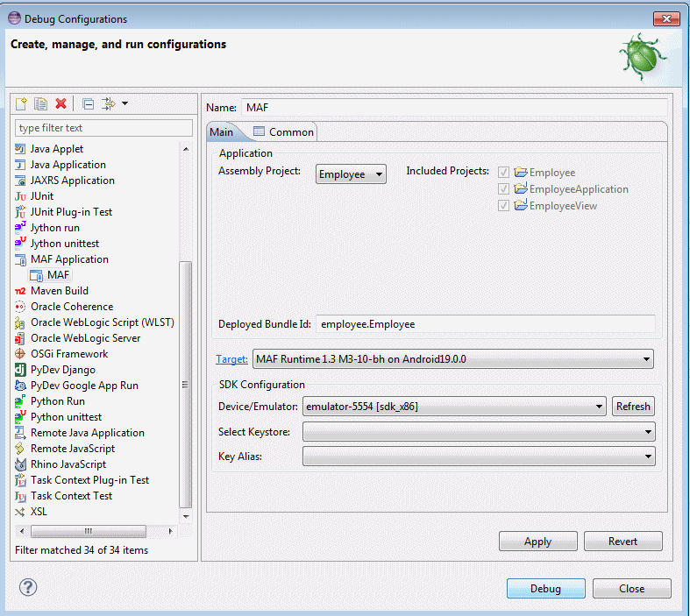Viewport: 690px width, 616px height.
Task: Click the JAXRS Application icon
Action: point(20,181)
